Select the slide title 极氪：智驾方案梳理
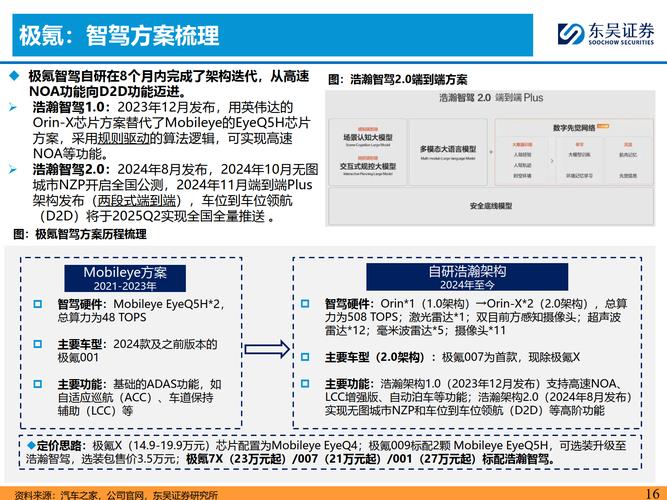This screenshot has height=500, width=667. 119,35
